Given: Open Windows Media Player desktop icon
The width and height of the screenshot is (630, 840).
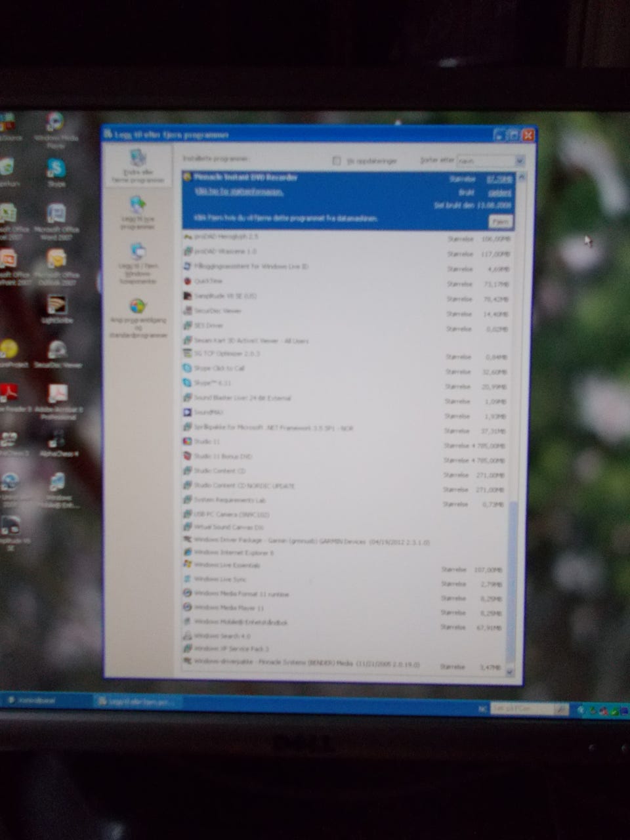Looking at the screenshot, I should click(55, 123).
